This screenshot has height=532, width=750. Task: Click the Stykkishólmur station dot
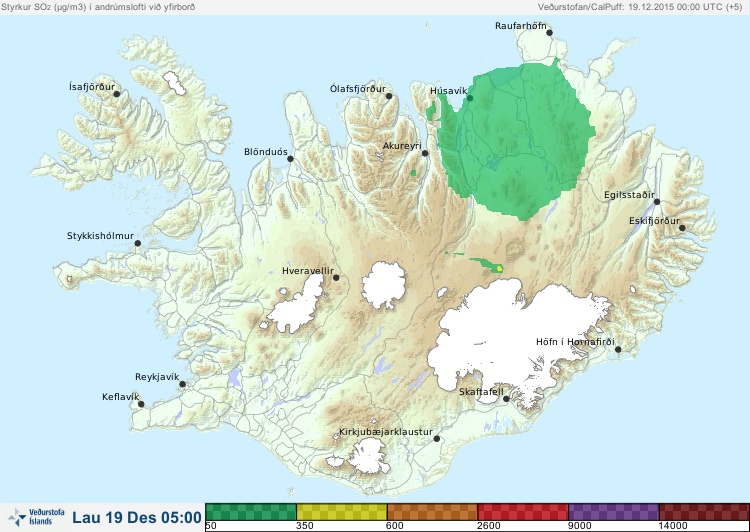[138, 244]
